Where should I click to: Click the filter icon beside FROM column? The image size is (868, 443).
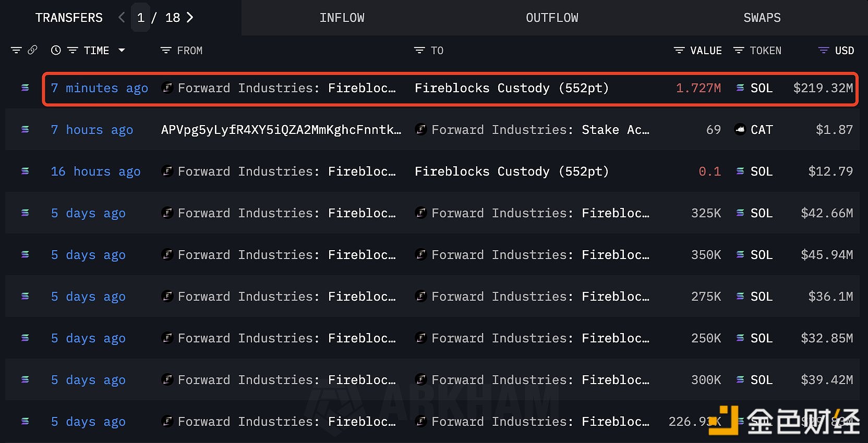pos(165,50)
